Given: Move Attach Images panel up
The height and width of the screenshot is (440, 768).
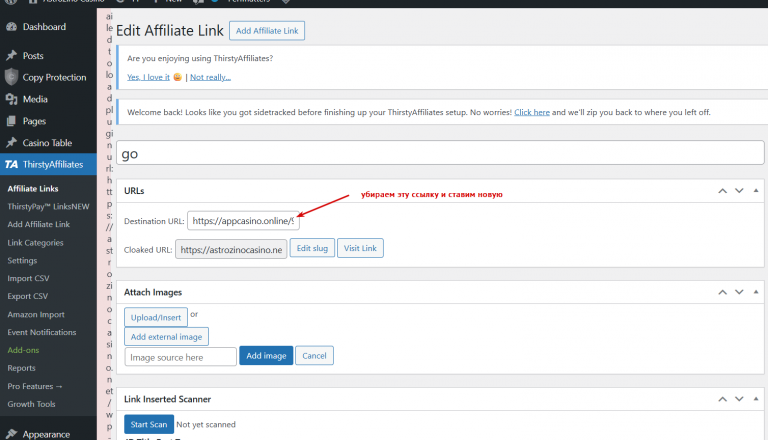Looking at the screenshot, I should tap(722, 292).
